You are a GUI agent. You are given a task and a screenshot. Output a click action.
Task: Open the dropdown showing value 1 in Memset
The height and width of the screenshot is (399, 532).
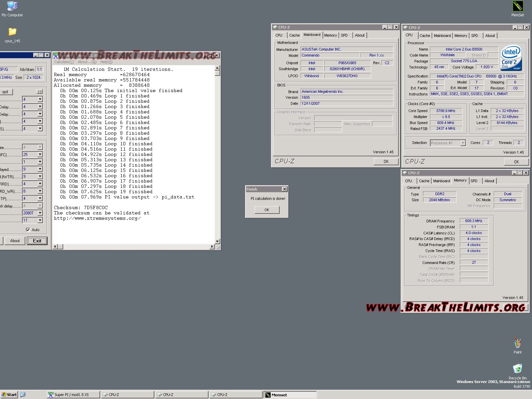click(x=40, y=162)
